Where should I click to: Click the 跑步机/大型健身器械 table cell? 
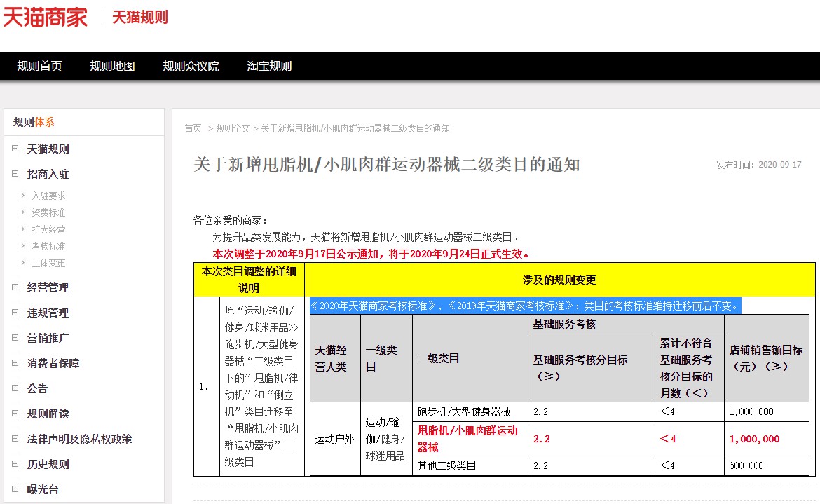[471, 412]
